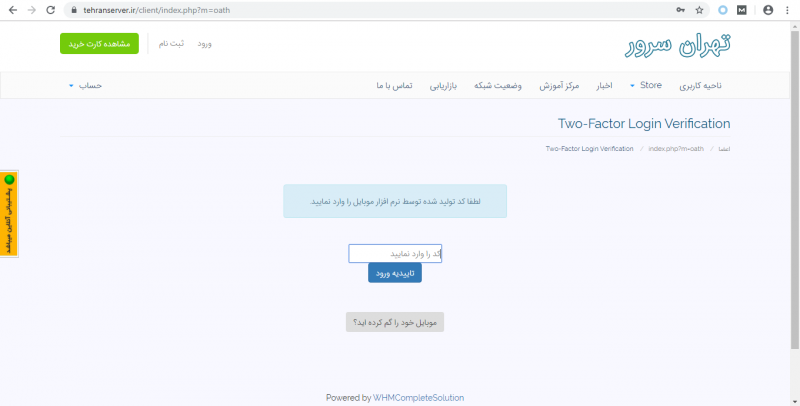Click the موبایل خود را گم کرده اید button
Image resolution: width=800 pixels, height=406 pixels.
(395, 322)
